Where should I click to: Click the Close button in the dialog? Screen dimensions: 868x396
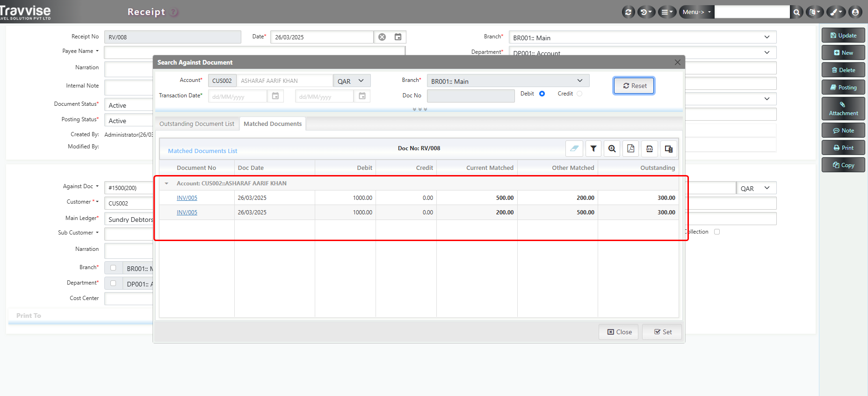(619, 332)
